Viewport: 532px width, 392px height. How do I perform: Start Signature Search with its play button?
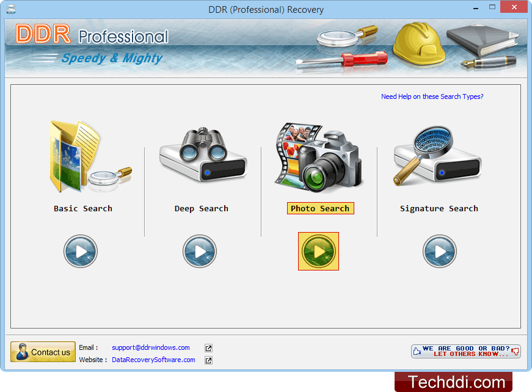[439, 252]
